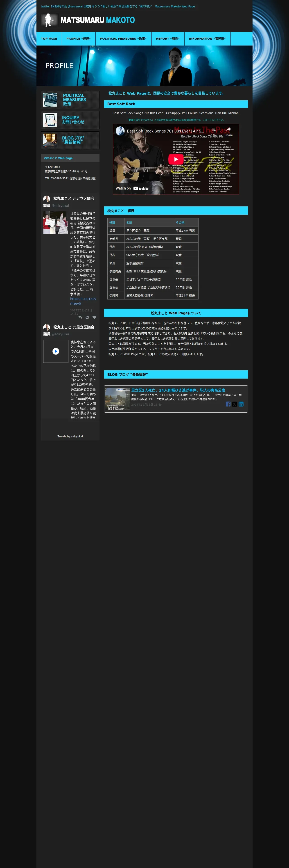Viewport: 289px width, 868px height.
Task: Click the 役職 column header
Action: pos(116,222)
